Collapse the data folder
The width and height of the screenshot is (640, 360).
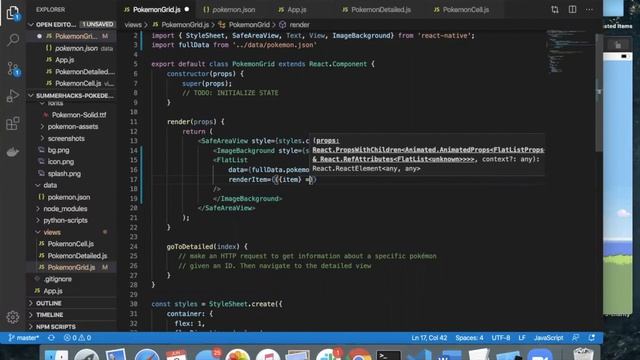pyautogui.click(x=50, y=185)
